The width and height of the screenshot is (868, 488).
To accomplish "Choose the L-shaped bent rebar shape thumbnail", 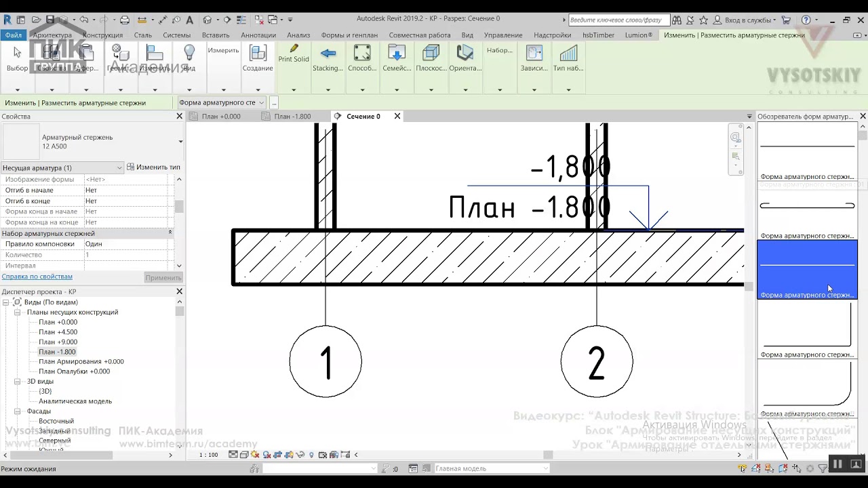I will 807,329.
